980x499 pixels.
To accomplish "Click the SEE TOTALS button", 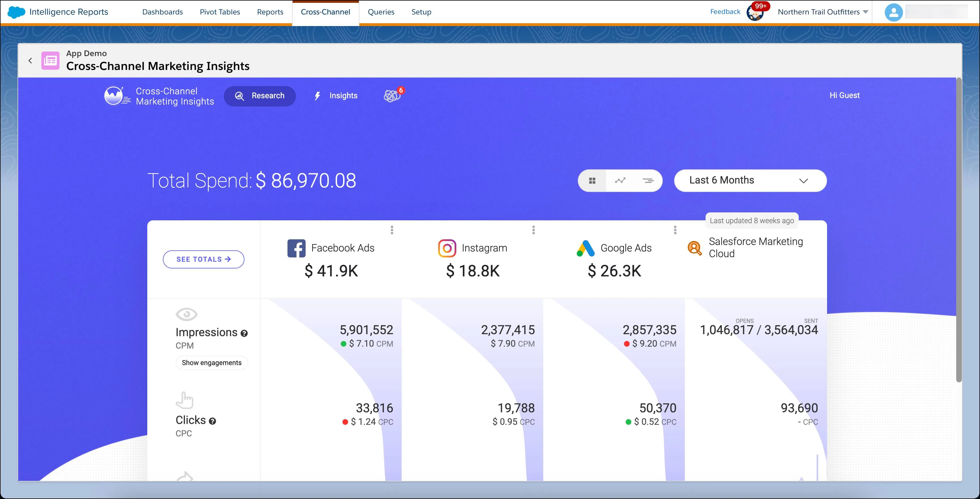I will click(x=204, y=259).
